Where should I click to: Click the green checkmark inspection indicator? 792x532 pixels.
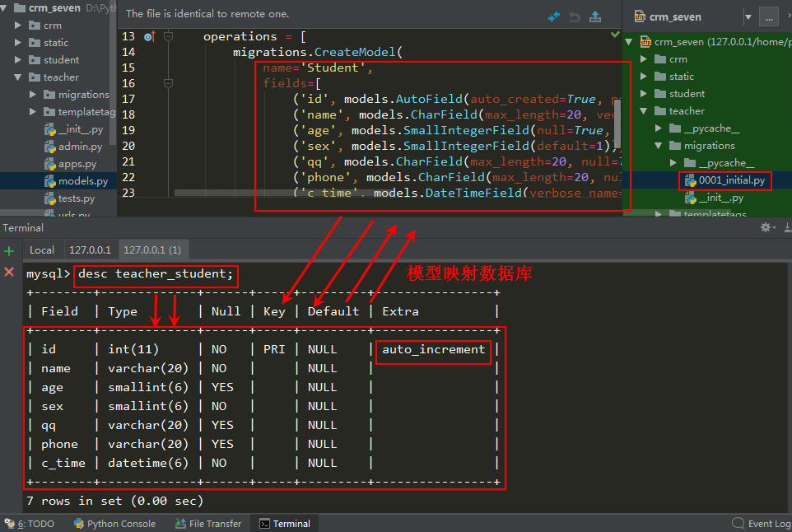point(615,35)
